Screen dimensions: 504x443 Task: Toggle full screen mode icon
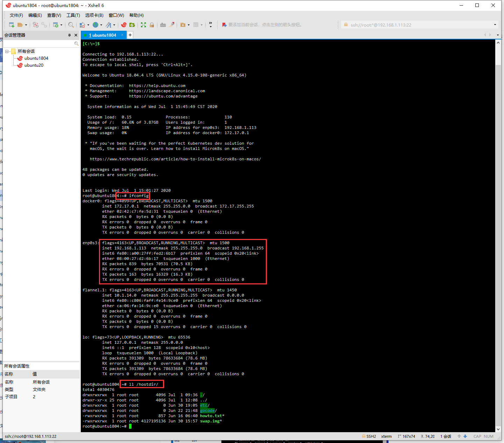144,24
